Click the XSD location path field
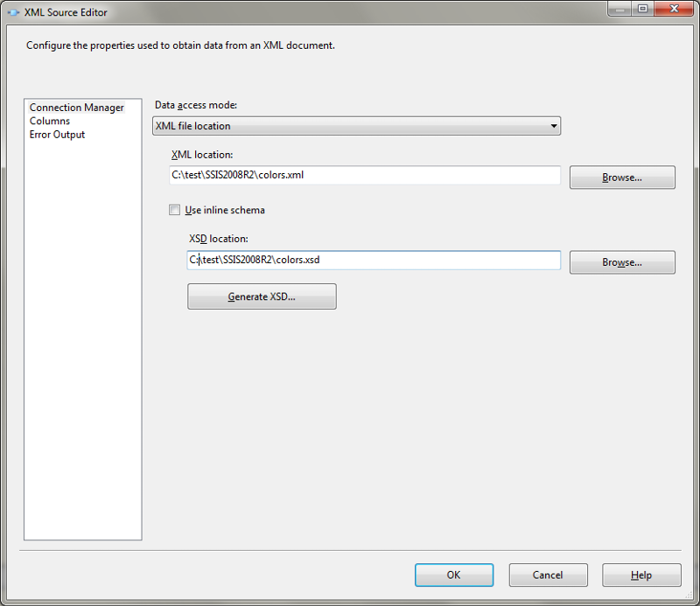700x606 pixels. pos(374,260)
